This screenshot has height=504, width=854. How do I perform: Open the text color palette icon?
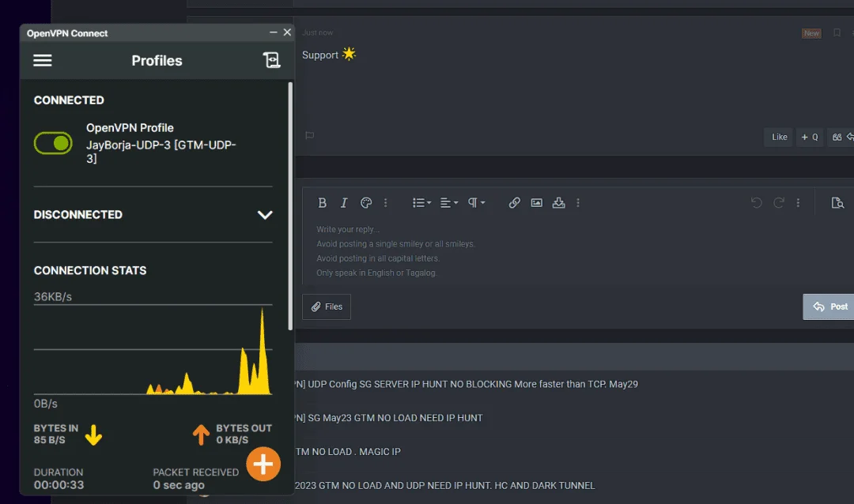coord(366,203)
